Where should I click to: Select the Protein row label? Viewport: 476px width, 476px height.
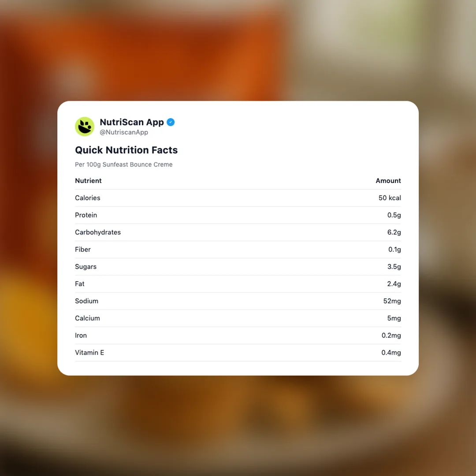click(x=86, y=215)
